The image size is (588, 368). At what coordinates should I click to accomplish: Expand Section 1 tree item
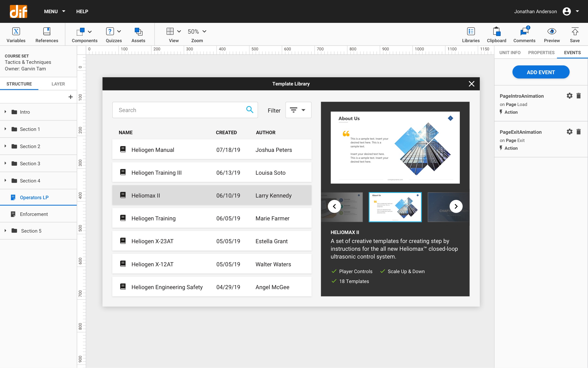[5, 129]
